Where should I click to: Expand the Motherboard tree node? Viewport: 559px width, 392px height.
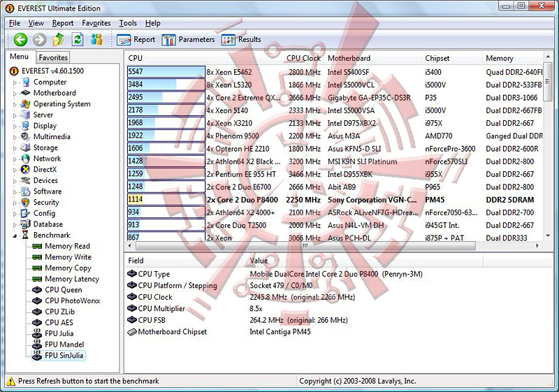(x=15, y=94)
